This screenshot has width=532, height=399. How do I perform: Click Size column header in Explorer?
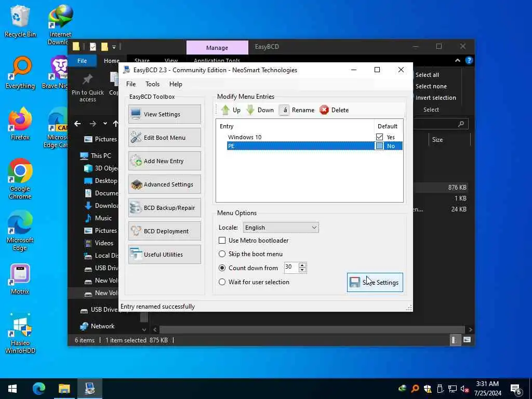point(437,139)
